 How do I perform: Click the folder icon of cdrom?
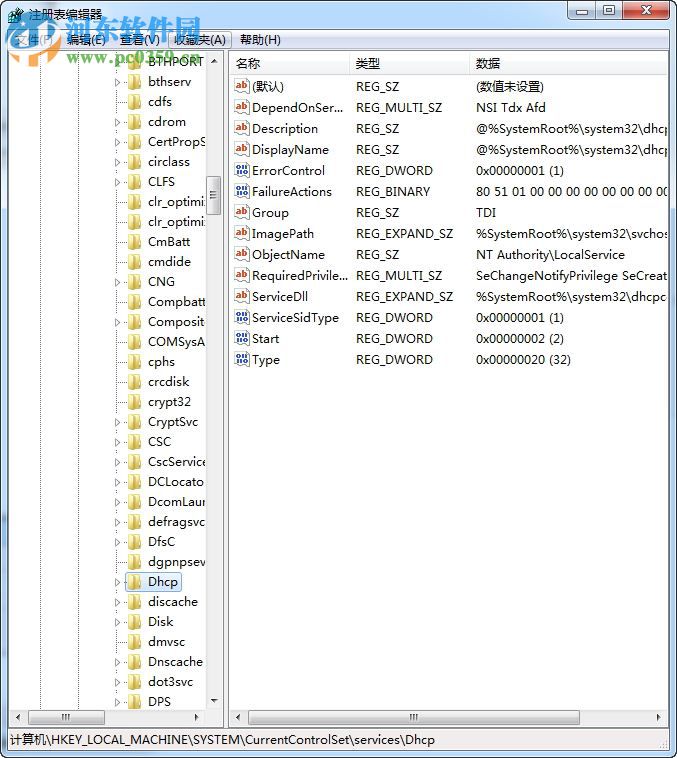tap(134, 121)
